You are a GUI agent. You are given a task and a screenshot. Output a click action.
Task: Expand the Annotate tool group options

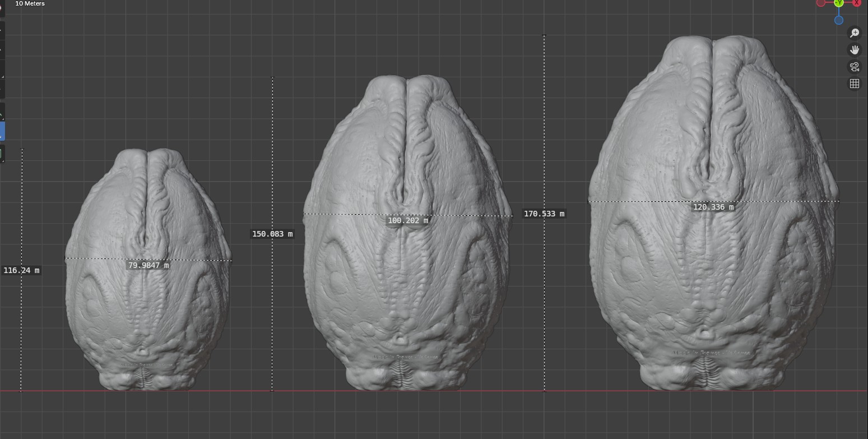(x=4, y=160)
